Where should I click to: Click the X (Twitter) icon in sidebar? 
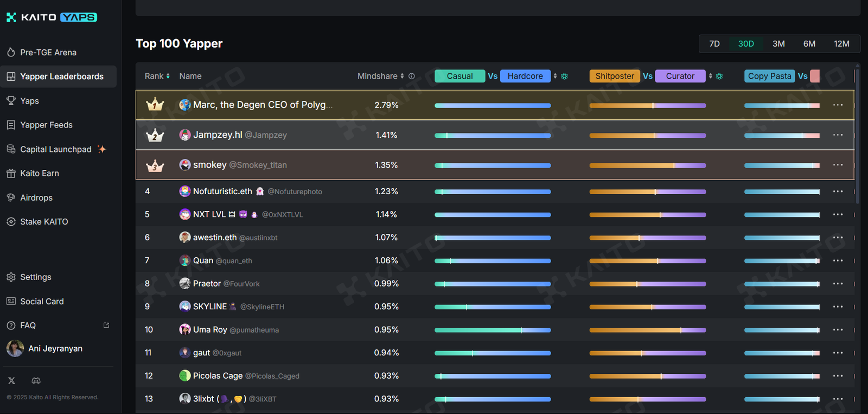click(x=11, y=380)
